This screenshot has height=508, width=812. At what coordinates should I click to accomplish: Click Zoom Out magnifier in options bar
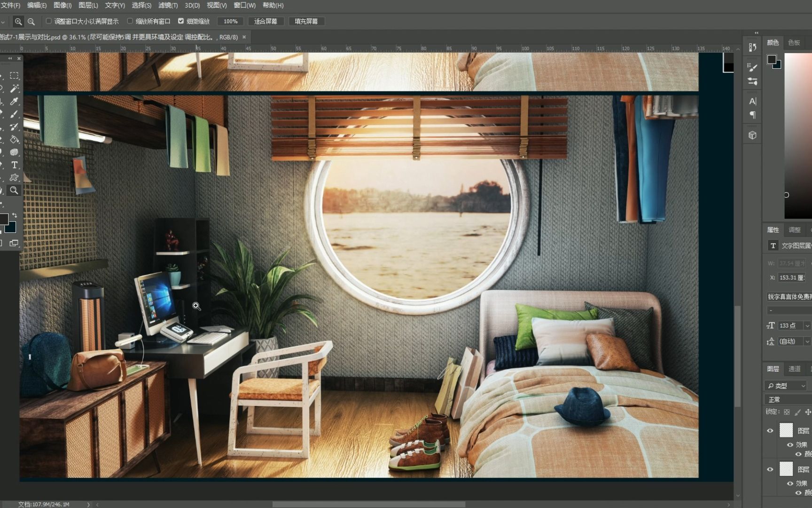(x=31, y=21)
